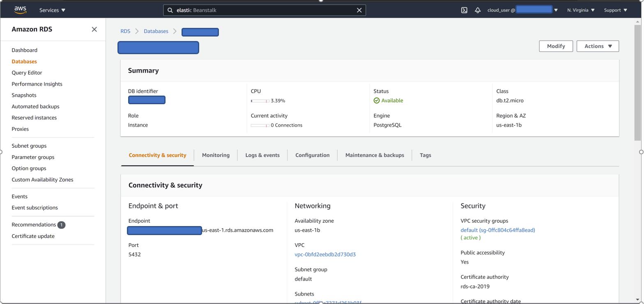Image resolution: width=644 pixels, height=304 pixels.
Task: Select the class value db.t2.micro
Action: coord(510,101)
